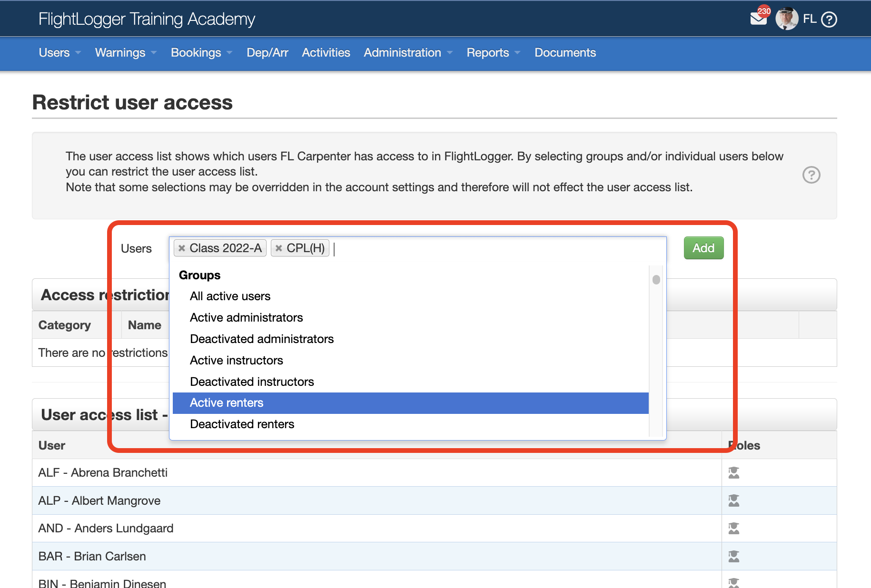Open the profile avatar menu
871x588 pixels.
(787, 19)
